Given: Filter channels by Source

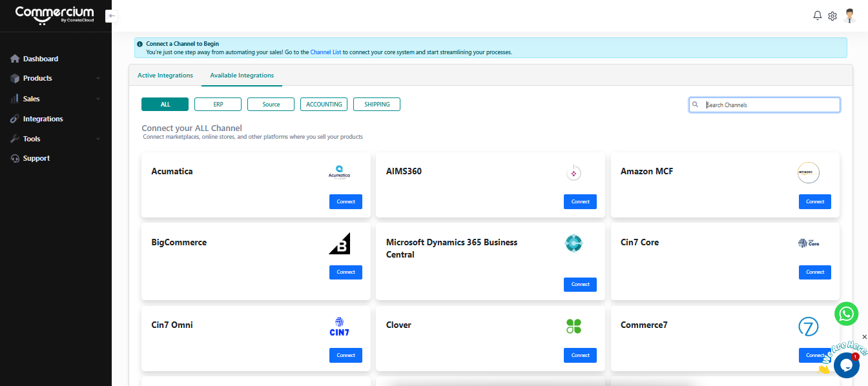Looking at the screenshot, I should (271, 104).
